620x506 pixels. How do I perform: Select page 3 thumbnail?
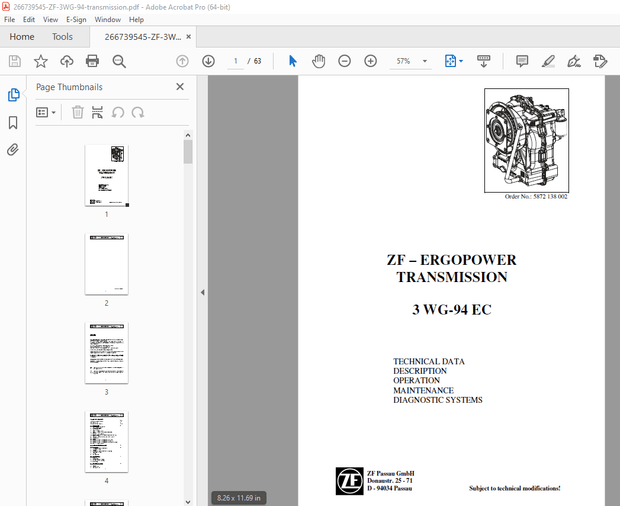(x=106, y=352)
